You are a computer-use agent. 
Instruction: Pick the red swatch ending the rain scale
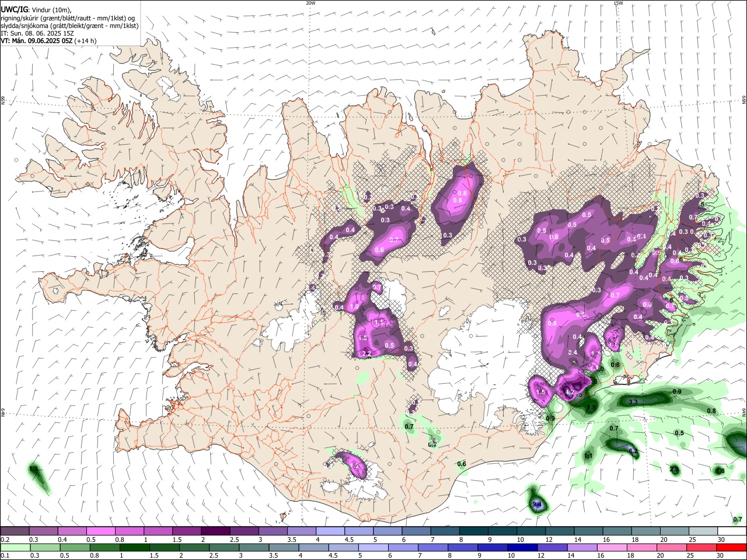pyautogui.click(x=732, y=547)
